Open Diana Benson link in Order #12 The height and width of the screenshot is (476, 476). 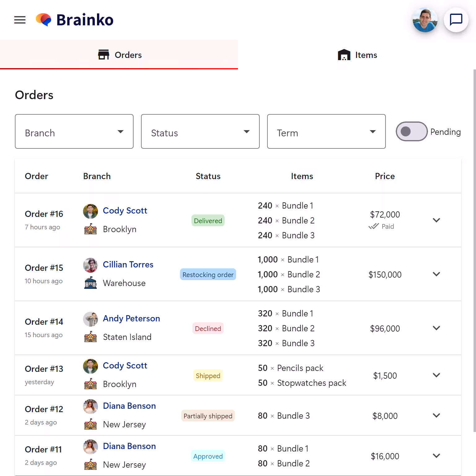129,406
